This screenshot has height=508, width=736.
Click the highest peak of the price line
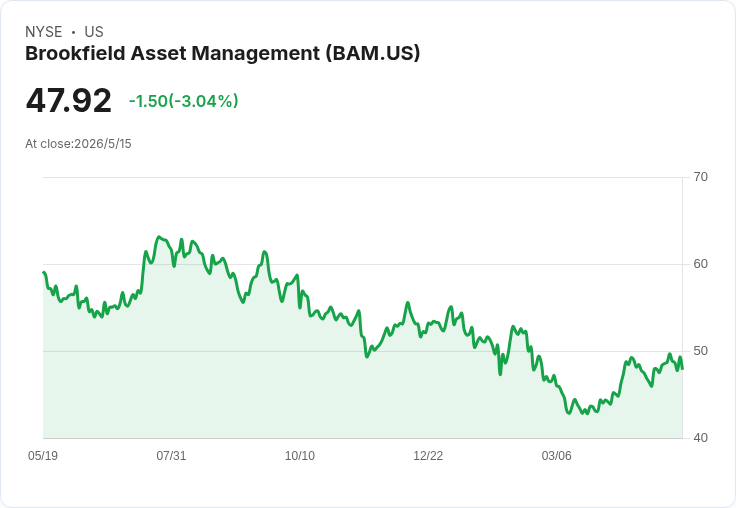[159, 237]
